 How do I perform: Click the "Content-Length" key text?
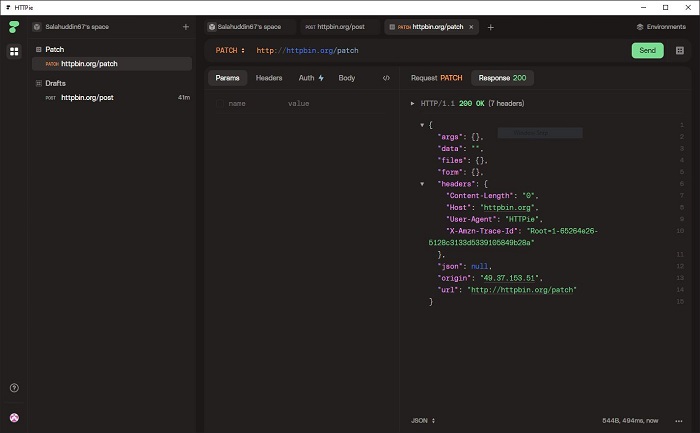pos(480,196)
